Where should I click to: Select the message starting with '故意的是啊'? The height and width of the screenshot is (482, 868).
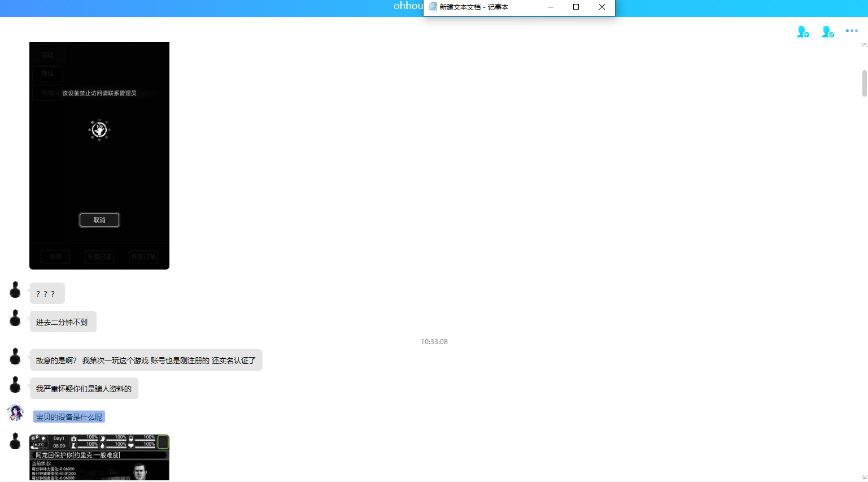click(x=146, y=360)
